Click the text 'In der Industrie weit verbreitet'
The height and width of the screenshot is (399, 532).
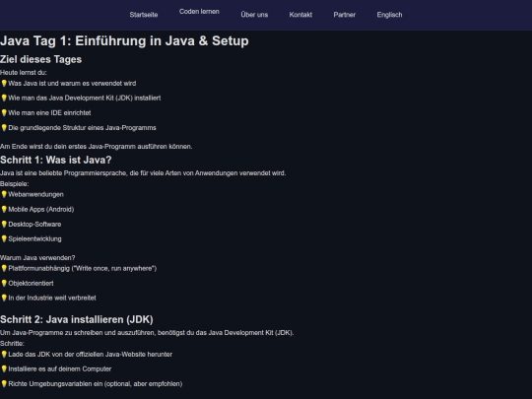(52, 298)
